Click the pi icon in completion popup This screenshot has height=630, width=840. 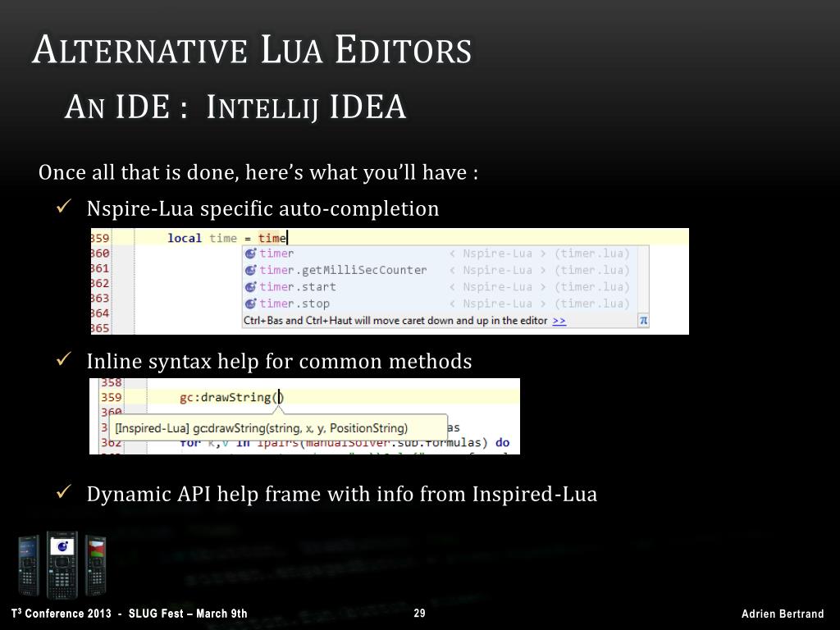click(643, 321)
